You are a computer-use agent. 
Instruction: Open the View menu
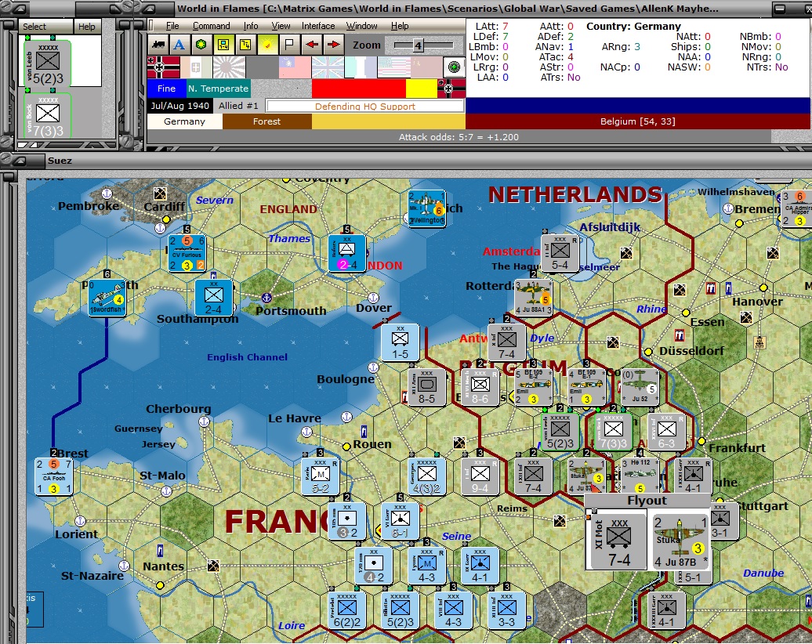tap(281, 26)
